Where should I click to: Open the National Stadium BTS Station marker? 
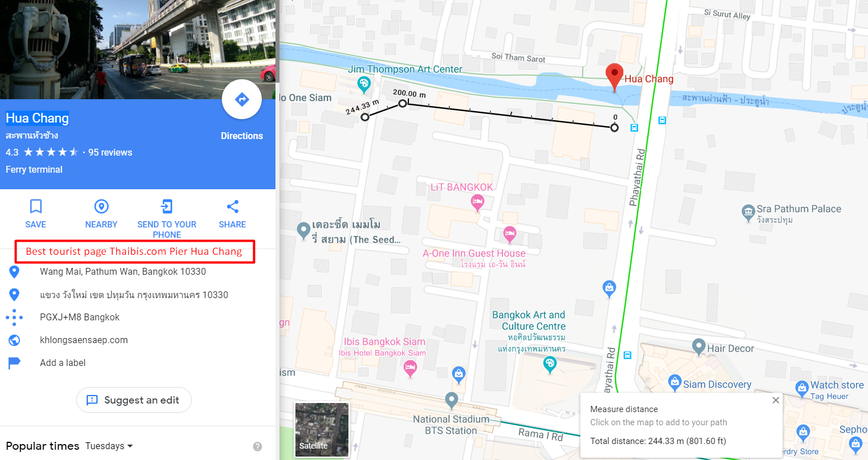452,401
